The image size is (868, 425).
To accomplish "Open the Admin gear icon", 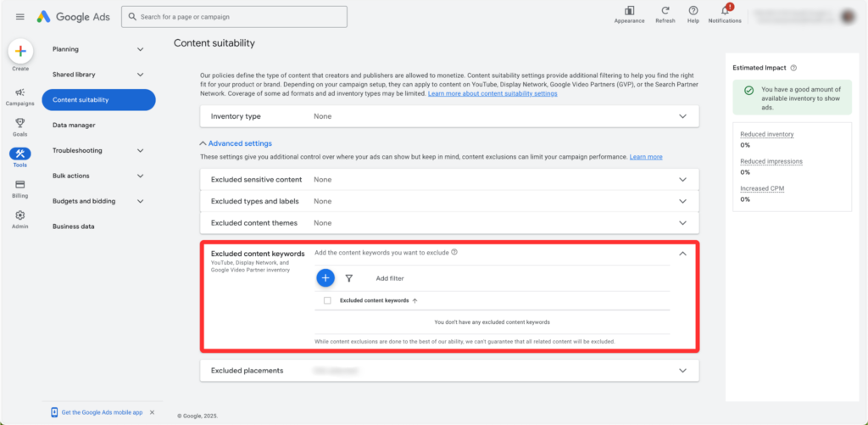I will click(20, 215).
